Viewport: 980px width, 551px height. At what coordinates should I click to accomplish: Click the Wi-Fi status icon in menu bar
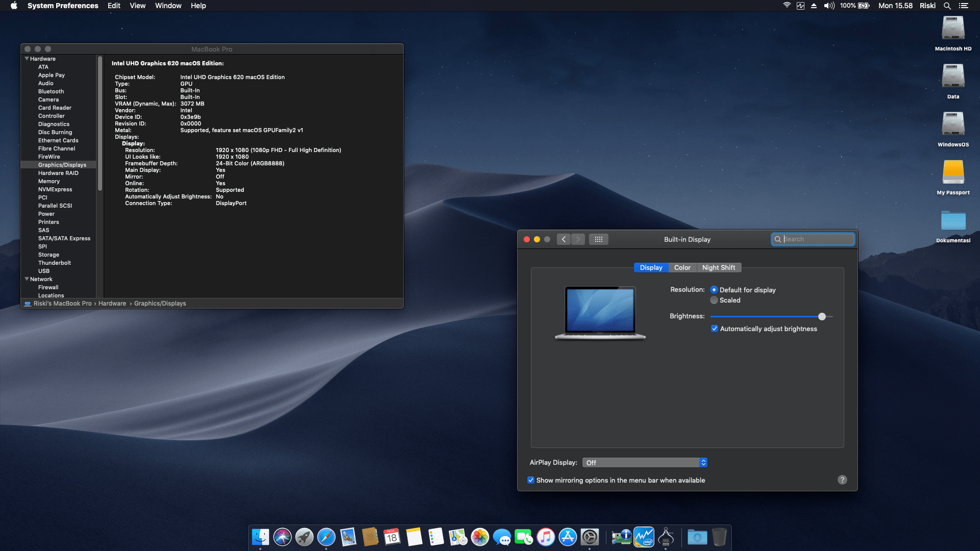[x=787, y=6]
